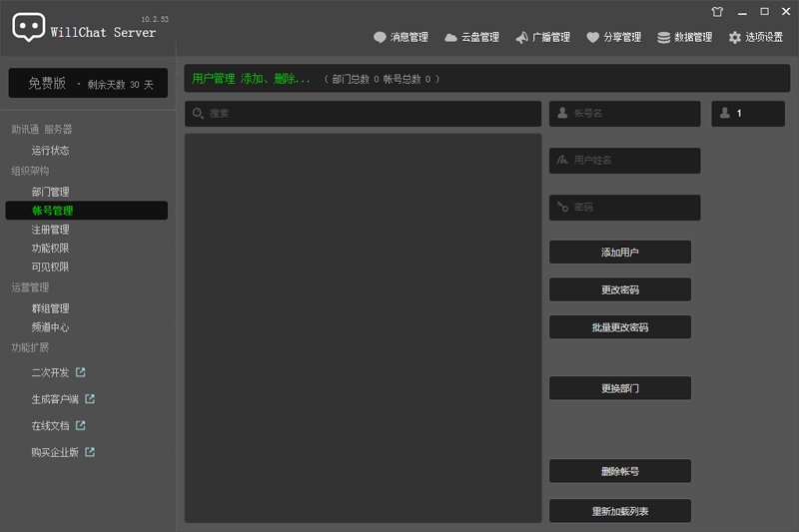Click the external link icon beside 生成客户端
Viewport: 799px width, 532px height.
click(90, 399)
